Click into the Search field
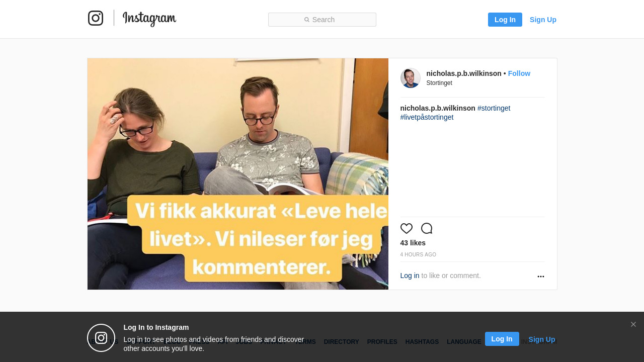The image size is (644, 362). (x=322, y=20)
